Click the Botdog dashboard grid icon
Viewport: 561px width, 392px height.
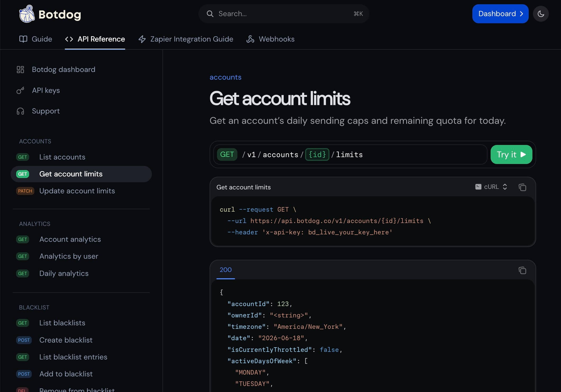pyautogui.click(x=20, y=70)
